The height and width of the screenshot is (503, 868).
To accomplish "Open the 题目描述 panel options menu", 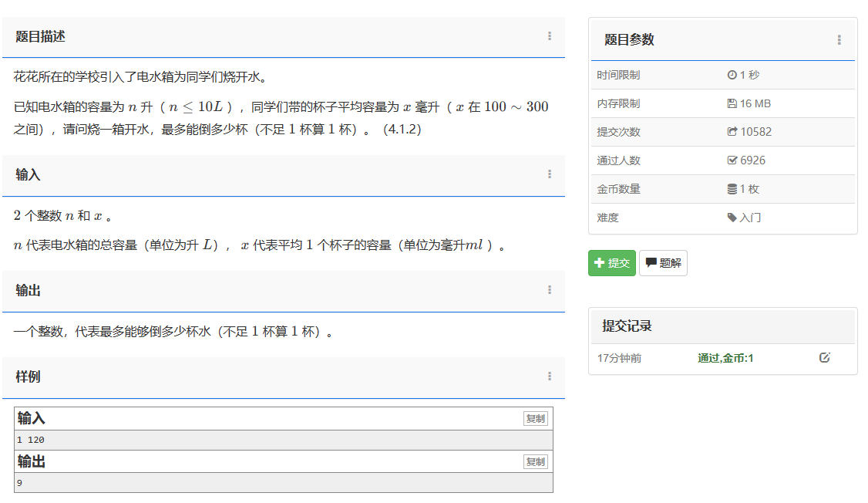I will [549, 36].
